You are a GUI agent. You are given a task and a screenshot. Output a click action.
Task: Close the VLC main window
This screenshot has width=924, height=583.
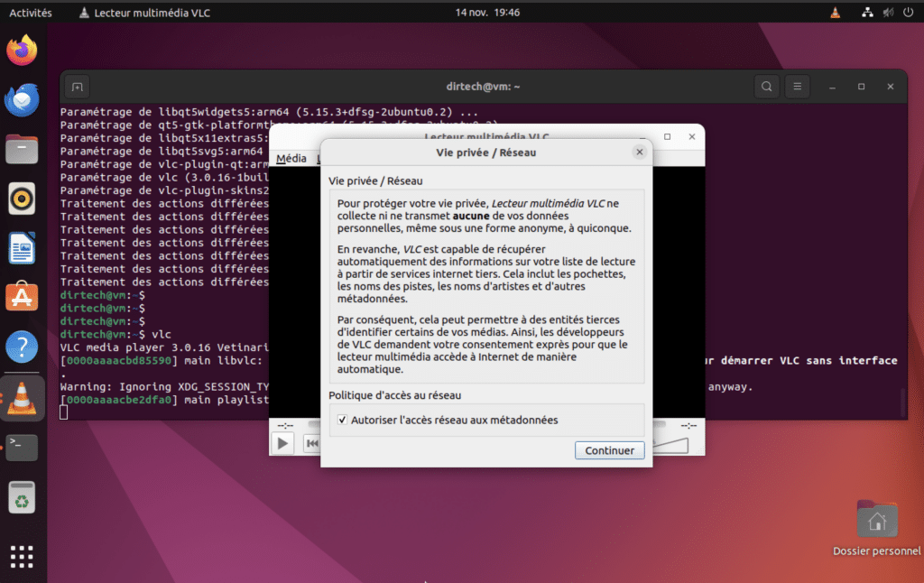point(692,137)
